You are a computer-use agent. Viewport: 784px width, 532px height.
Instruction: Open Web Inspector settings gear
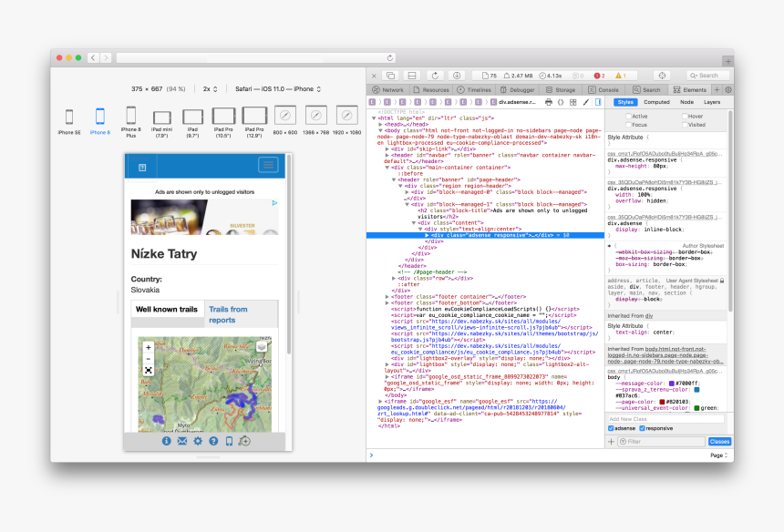click(x=728, y=90)
